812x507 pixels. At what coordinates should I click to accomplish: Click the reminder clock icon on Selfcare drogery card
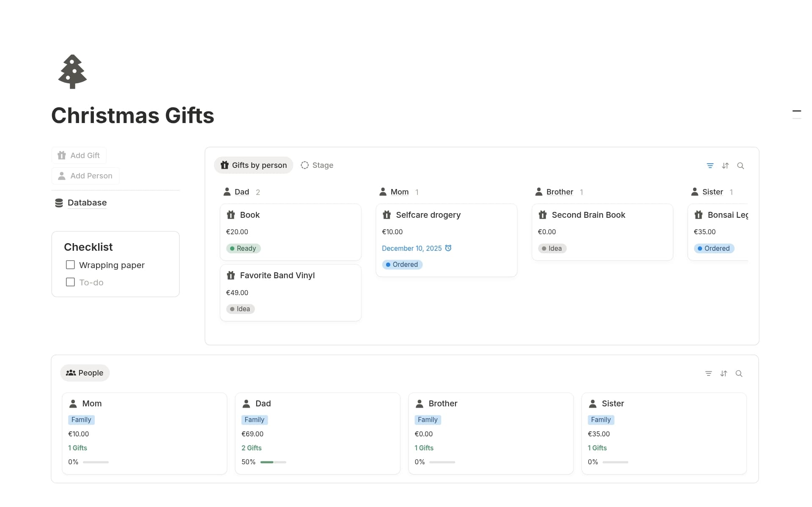point(449,248)
